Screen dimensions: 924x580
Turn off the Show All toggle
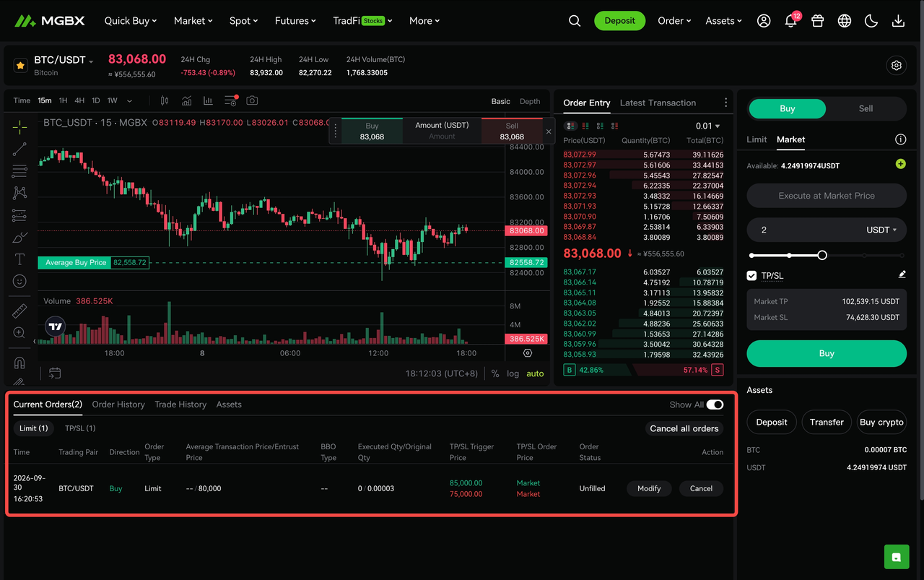[x=715, y=404]
